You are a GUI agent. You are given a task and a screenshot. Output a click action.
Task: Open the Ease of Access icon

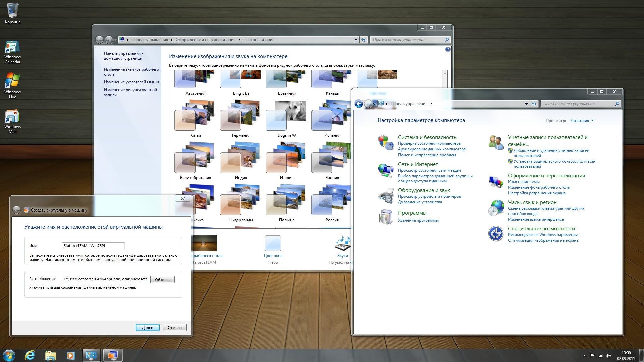pyautogui.click(x=496, y=234)
